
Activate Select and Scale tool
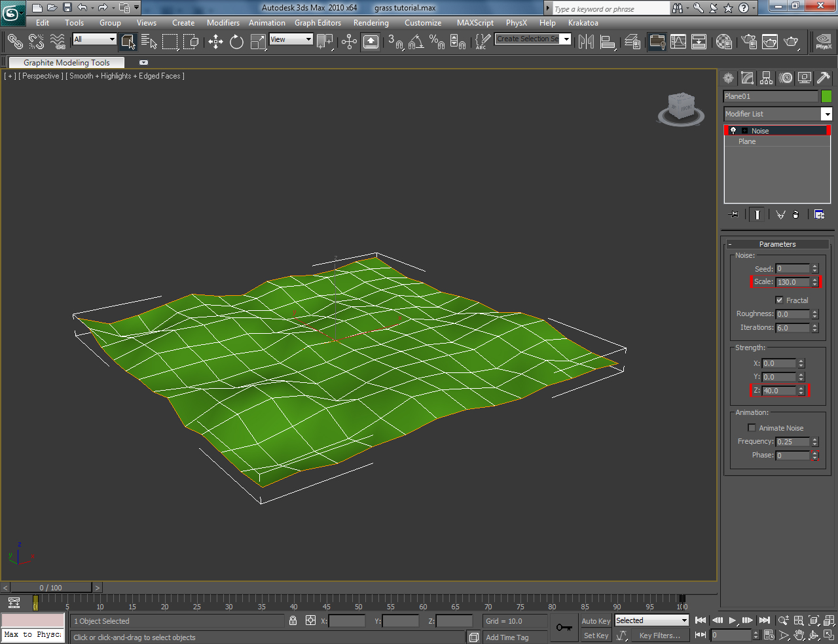pyautogui.click(x=258, y=41)
